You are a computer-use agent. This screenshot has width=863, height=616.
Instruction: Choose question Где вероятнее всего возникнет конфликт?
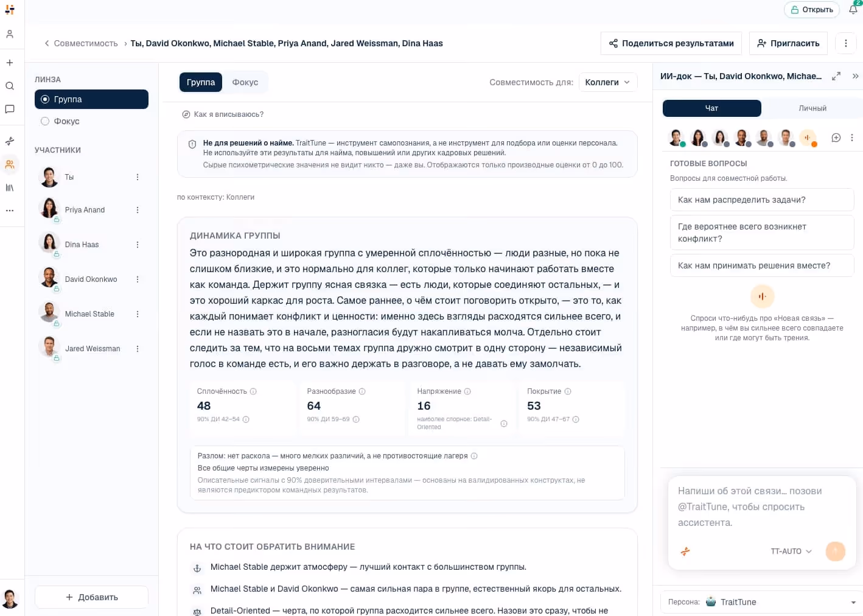(x=762, y=233)
